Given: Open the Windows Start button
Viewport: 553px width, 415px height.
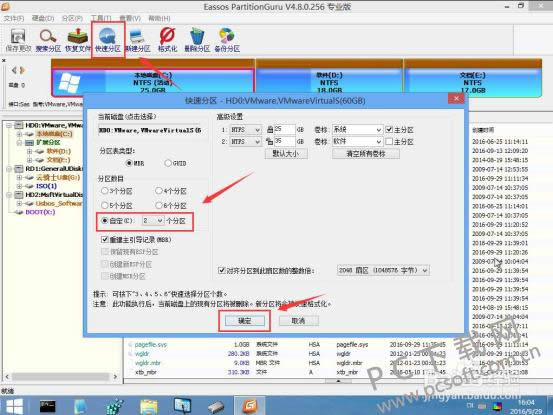Looking at the screenshot, I should [x=14, y=407].
